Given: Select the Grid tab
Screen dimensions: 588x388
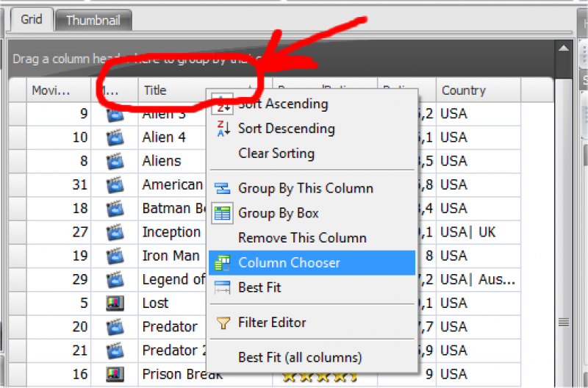Looking at the screenshot, I should click(x=32, y=20).
